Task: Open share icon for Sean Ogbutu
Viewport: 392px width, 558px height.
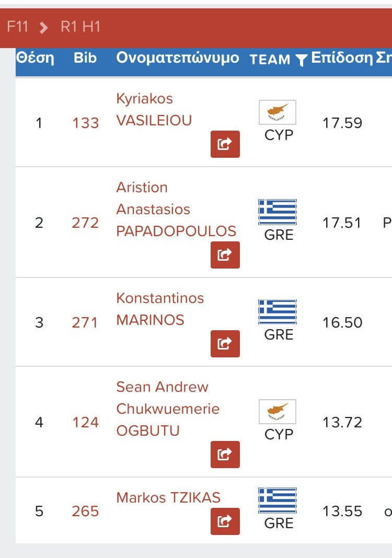Action: pos(225,455)
